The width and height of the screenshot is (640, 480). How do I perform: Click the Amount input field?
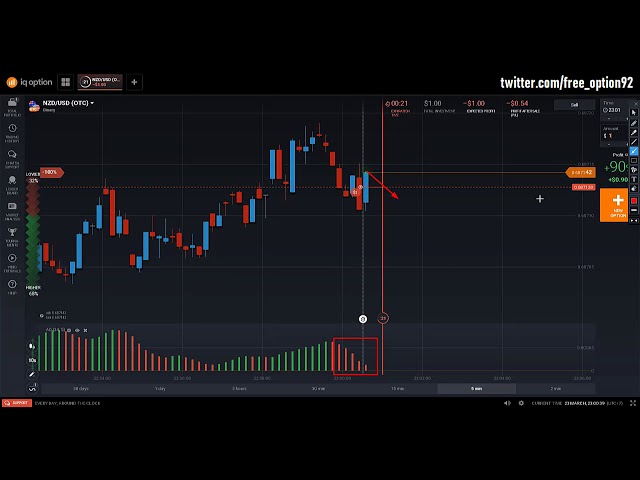click(x=613, y=135)
